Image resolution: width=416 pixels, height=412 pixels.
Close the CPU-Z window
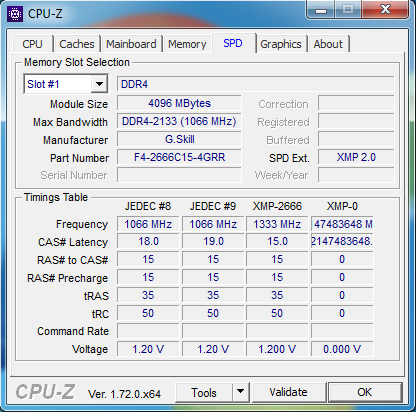click(385, 10)
